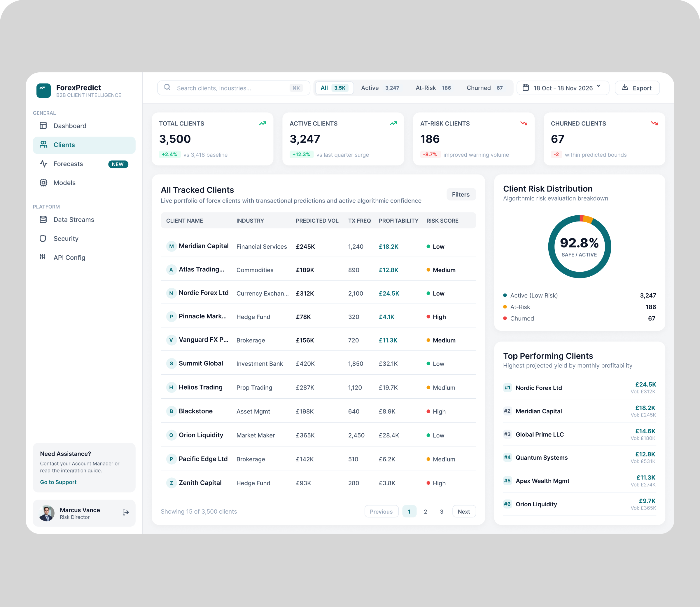Screen dimensions: 700x607
Task: Go to page 3 of clients
Action: click(442, 512)
